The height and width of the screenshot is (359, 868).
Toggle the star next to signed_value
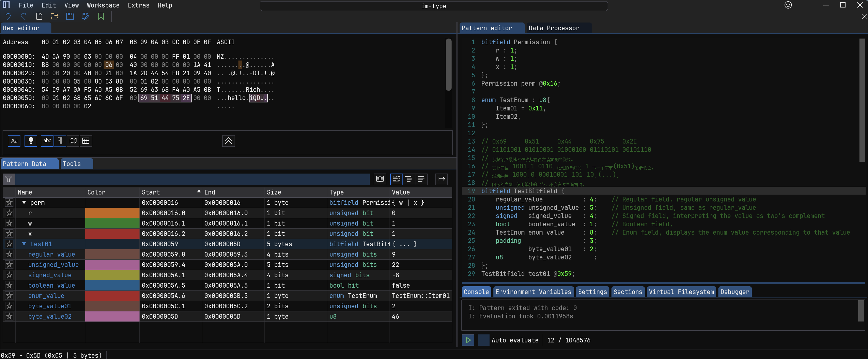(10, 275)
